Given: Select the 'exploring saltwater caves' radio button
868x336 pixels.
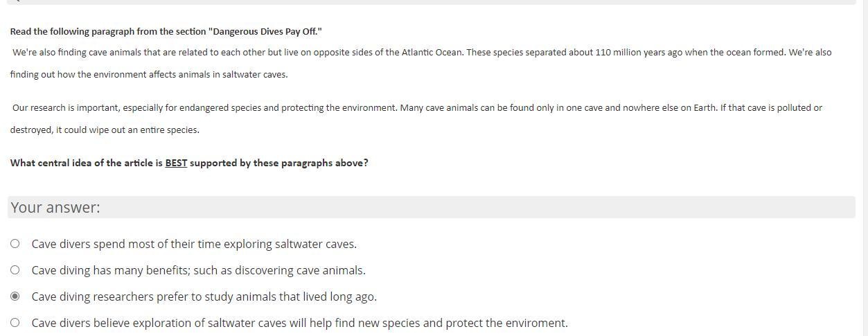Looking at the screenshot, I should pyautogui.click(x=15, y=244).
